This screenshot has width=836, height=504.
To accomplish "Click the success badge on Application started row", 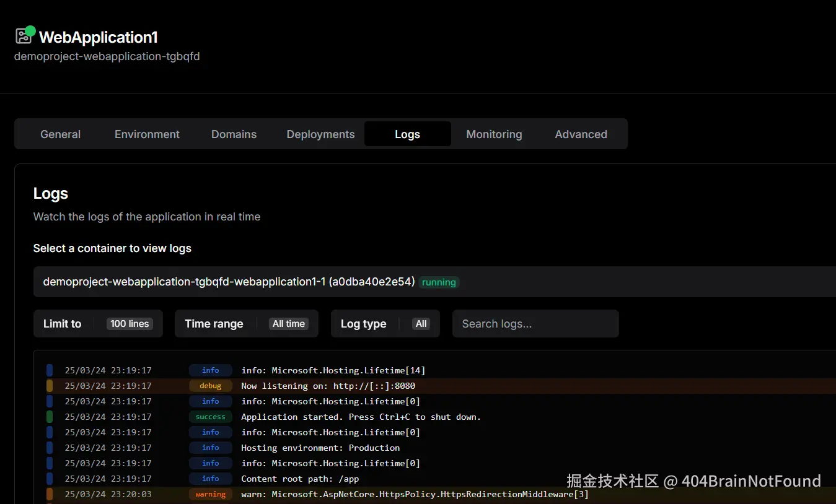I will tap(211, 417).
